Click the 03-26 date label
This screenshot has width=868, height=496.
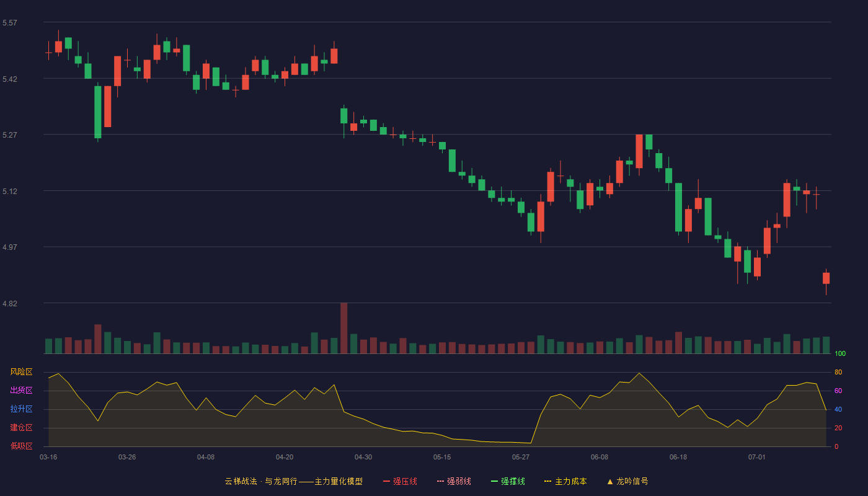127,457
